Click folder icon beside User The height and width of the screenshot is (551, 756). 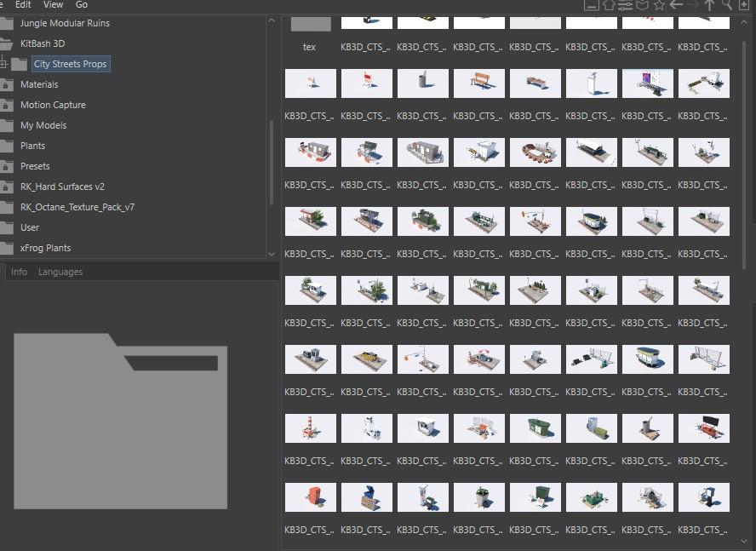pos(6,227)
